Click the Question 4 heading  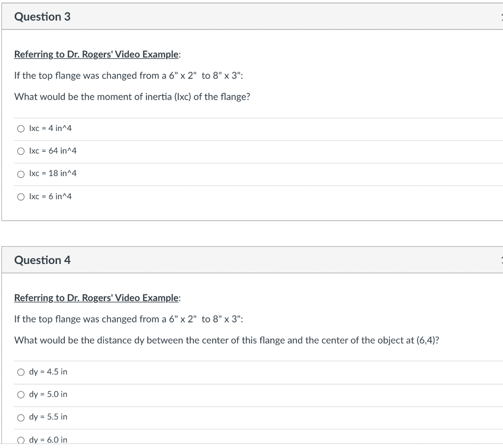coord(42,260)
